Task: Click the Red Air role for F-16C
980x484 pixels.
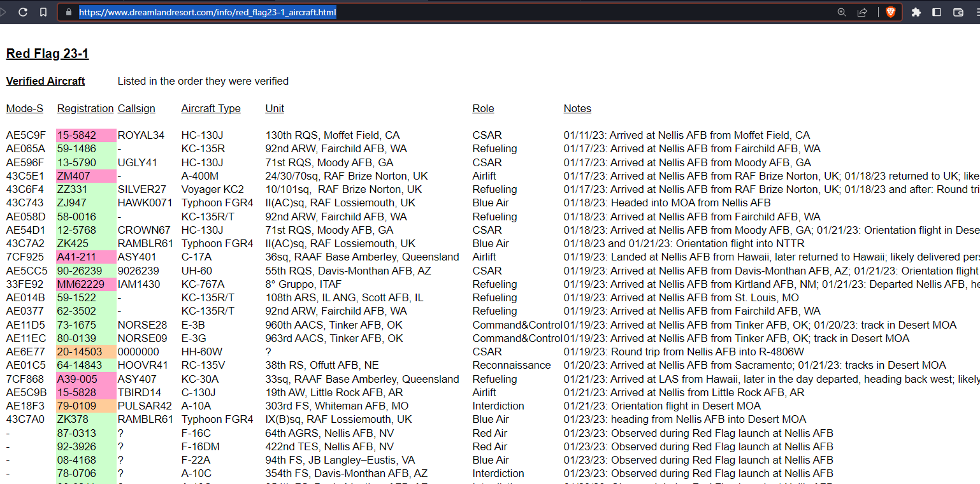Action: [x=490, y=433]
